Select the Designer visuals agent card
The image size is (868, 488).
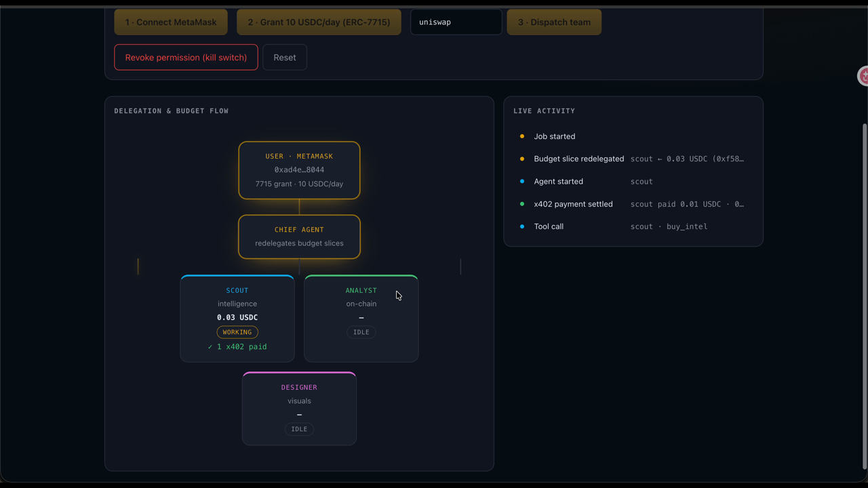coord(299,409)
